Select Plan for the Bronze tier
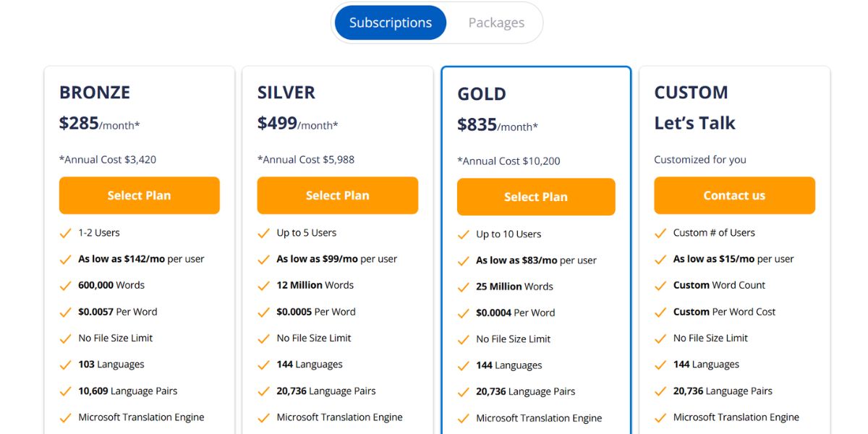The width and height of the screenshot is (868, 434). click(140, 195)
